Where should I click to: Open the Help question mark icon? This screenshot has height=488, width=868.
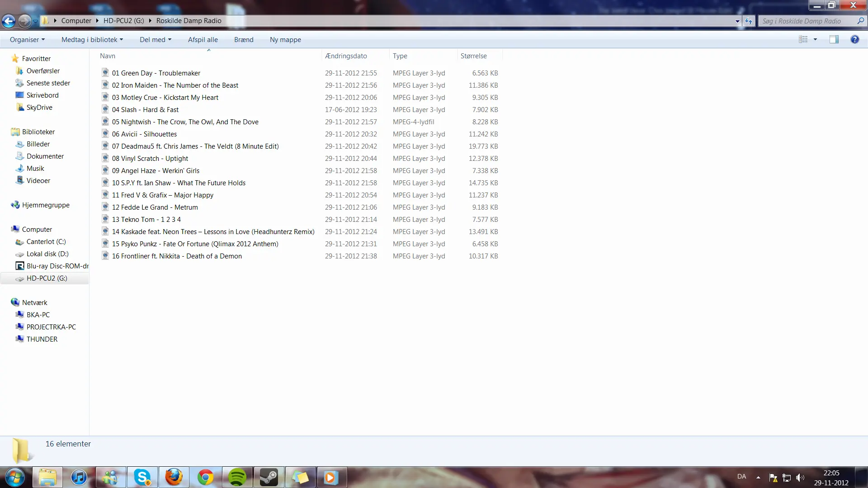coord(854,39)
